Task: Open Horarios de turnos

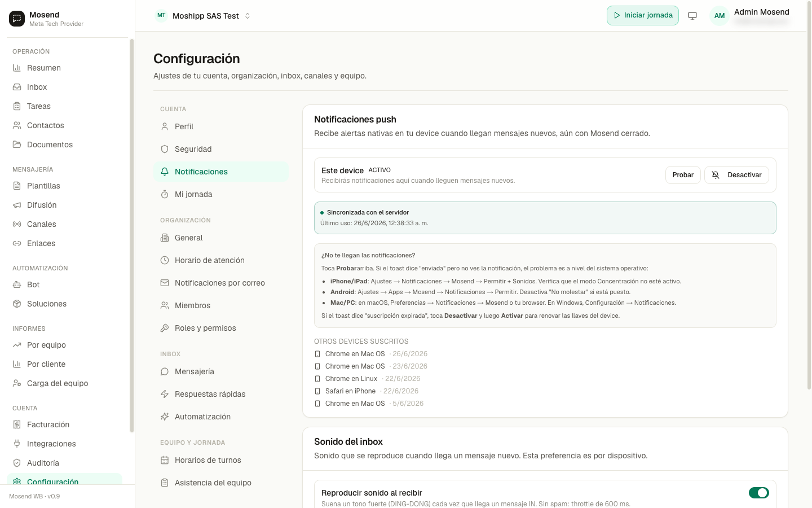Action: click(221, 460)
